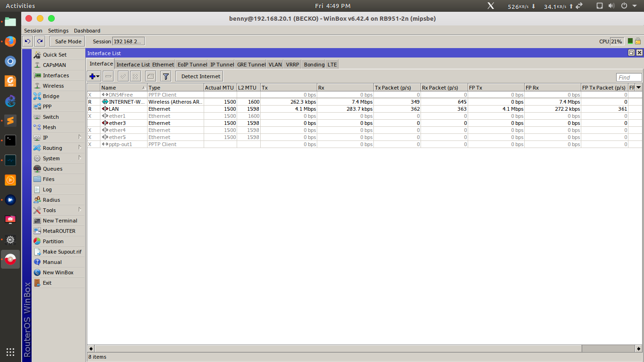Open the Settings menu

[58, 31]
